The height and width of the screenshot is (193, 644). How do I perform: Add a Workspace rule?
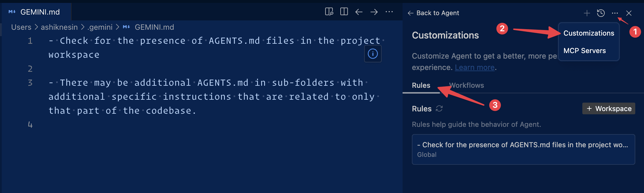click(609, 109)
